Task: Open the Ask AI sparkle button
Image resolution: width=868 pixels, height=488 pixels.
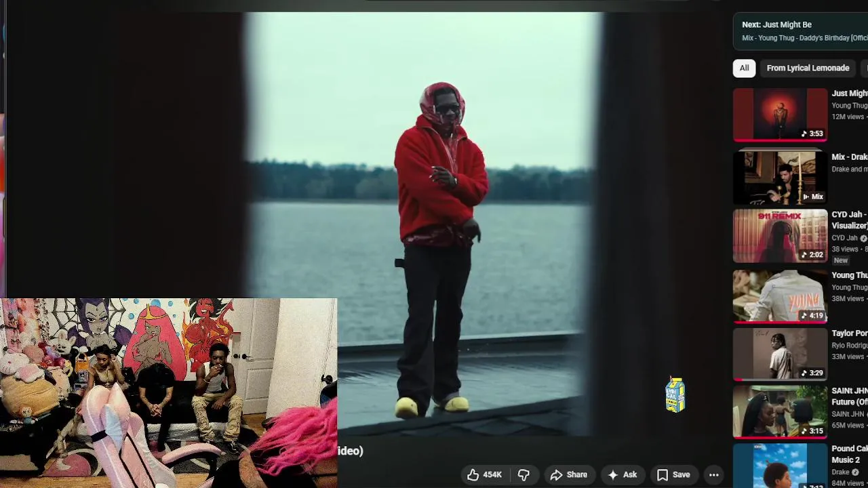Action: point(623,475)
